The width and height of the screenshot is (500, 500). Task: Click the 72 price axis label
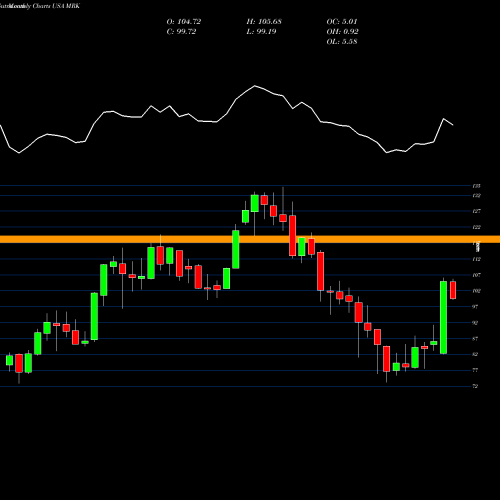[x=475, y=386]
